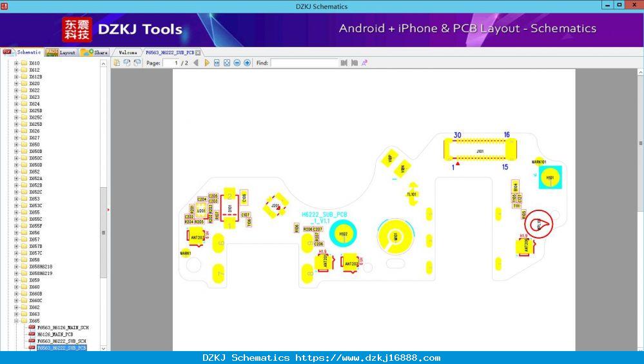Select the X627 folder label

35,137
